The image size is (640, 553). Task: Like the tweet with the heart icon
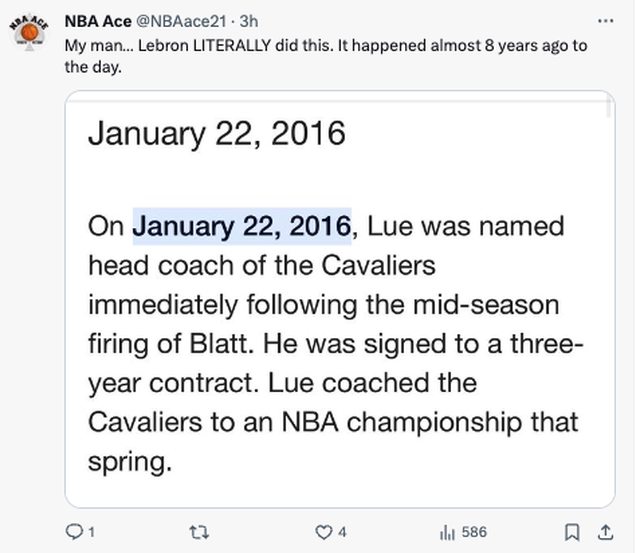click(323, 532)
